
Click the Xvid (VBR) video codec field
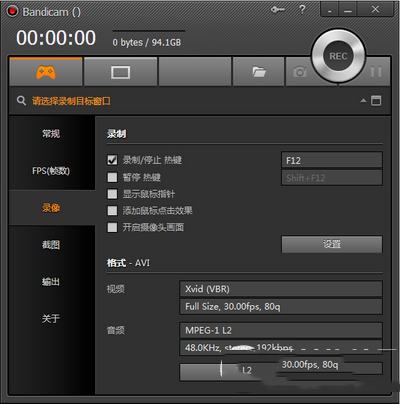tap(281, 289)
